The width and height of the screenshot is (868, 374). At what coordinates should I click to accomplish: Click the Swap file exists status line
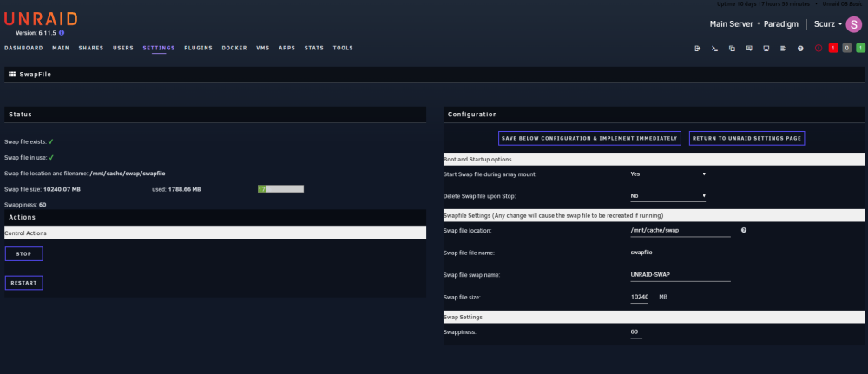(29, 142)
